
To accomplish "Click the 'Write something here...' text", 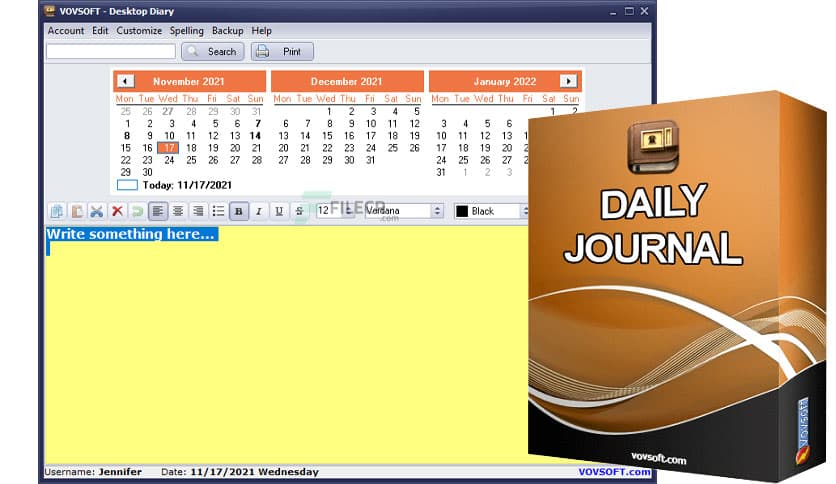I will [x=131, y=234].
